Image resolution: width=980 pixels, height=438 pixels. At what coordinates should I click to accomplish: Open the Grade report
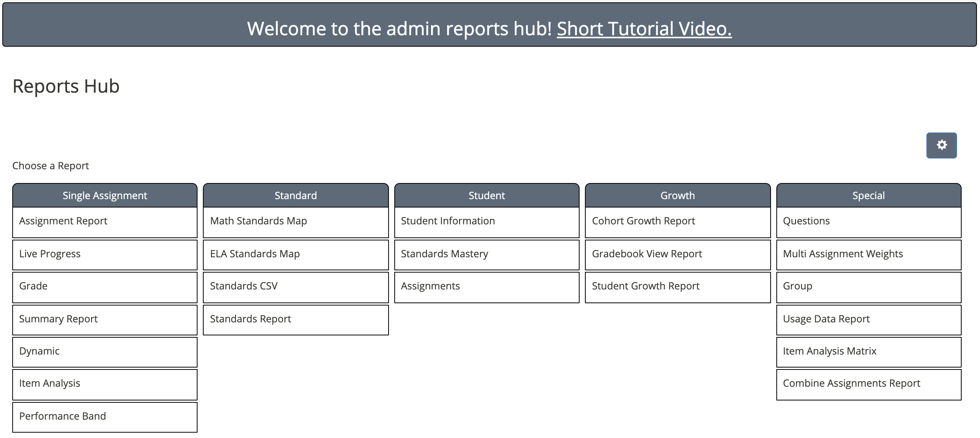[105, 287]
